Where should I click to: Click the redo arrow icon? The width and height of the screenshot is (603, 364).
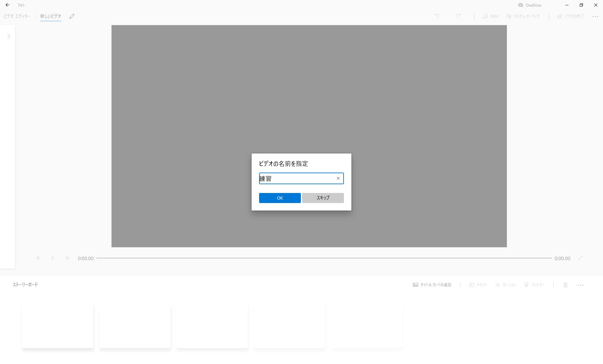click(x=459, y=16)
